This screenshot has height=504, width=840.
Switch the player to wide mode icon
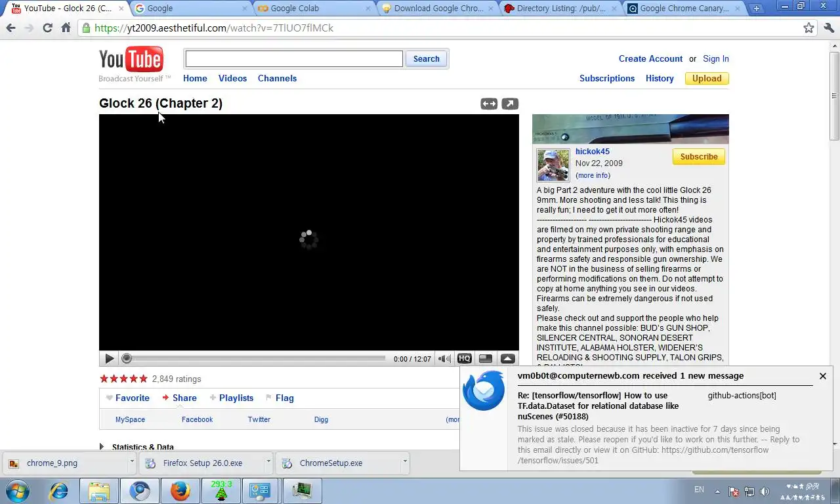tap(489, 104)
